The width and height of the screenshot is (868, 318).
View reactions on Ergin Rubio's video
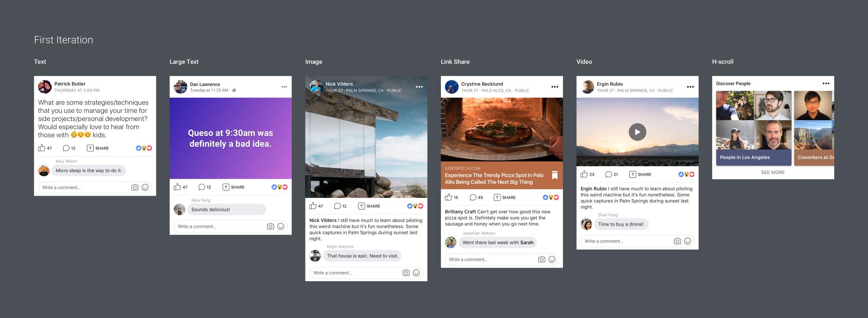click(686, 174)
